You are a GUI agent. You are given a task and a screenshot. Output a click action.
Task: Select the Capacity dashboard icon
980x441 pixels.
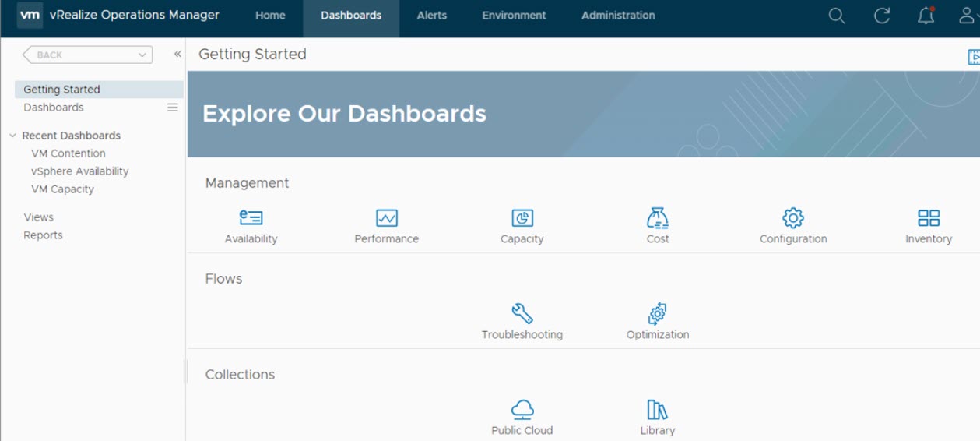522,218
